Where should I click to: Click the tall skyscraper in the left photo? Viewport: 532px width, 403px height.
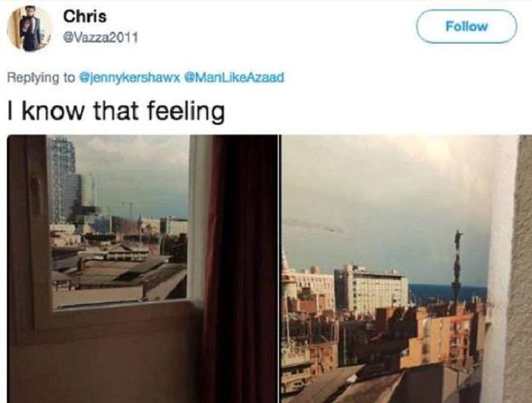pos(61,180)
